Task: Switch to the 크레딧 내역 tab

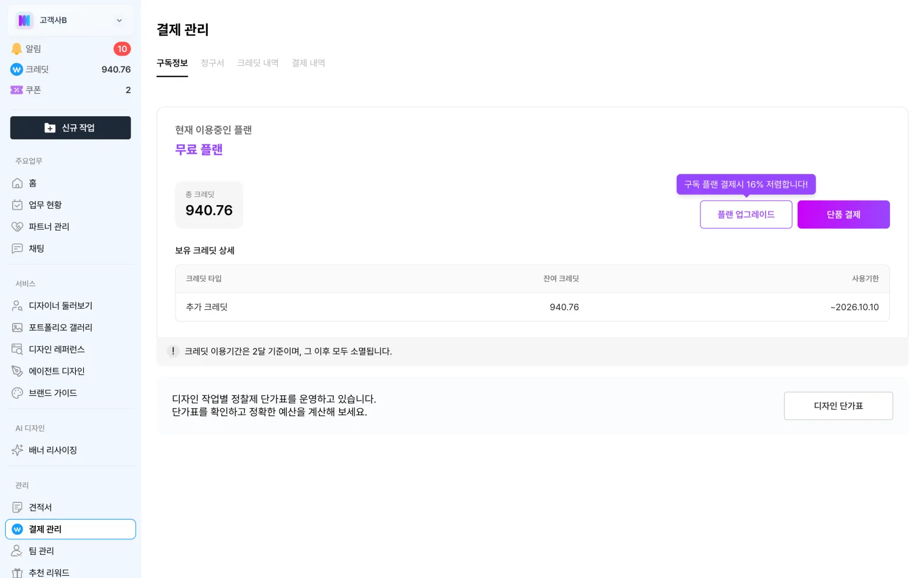Action: [x=258, y=63]
